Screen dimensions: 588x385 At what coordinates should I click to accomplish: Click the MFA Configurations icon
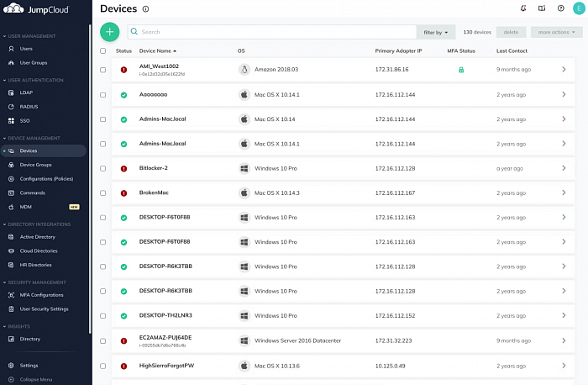click(11, 295)
